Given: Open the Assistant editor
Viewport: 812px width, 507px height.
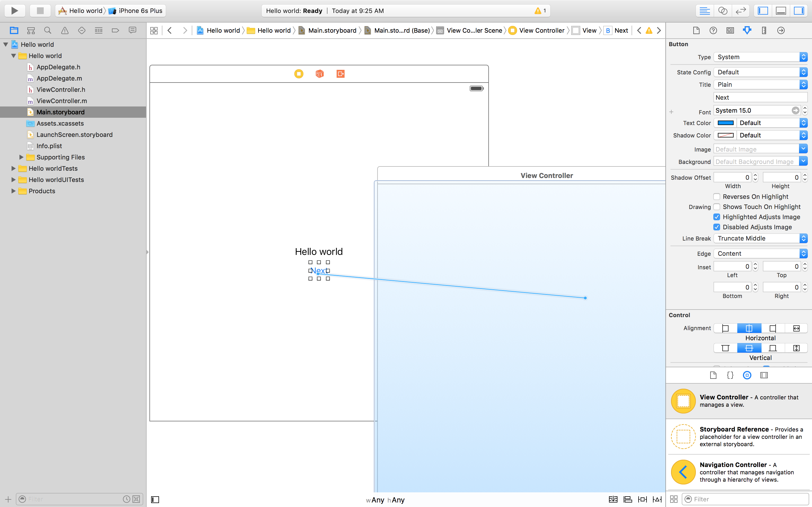Looking at the screenshot, I should point(722,11).
